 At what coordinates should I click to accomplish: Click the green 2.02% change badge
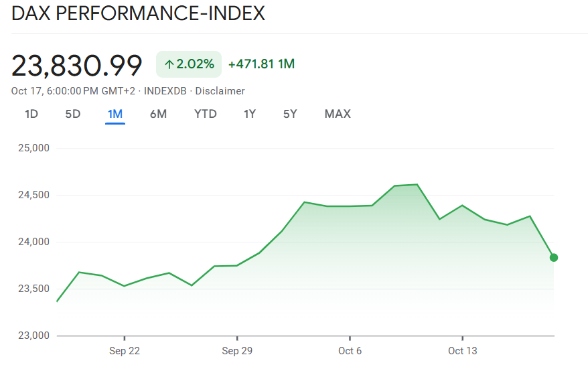click(x=189, y=64)
